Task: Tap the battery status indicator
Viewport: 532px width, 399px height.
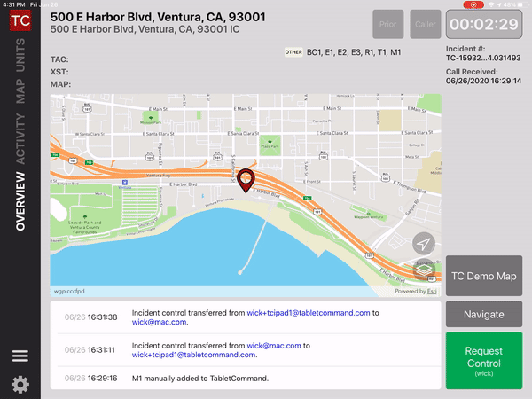Action: 520,4
